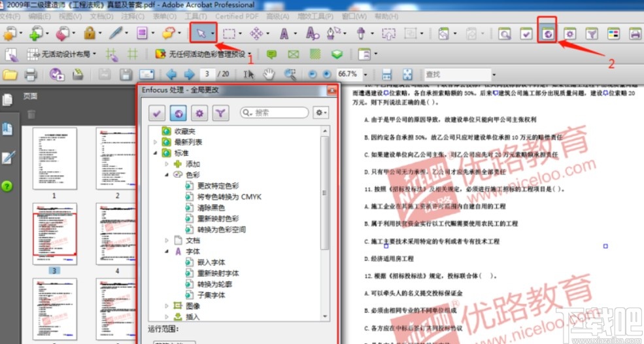Expand the 最新列表 tree node
Screen dimensions: 644x344
click(155, 142)
